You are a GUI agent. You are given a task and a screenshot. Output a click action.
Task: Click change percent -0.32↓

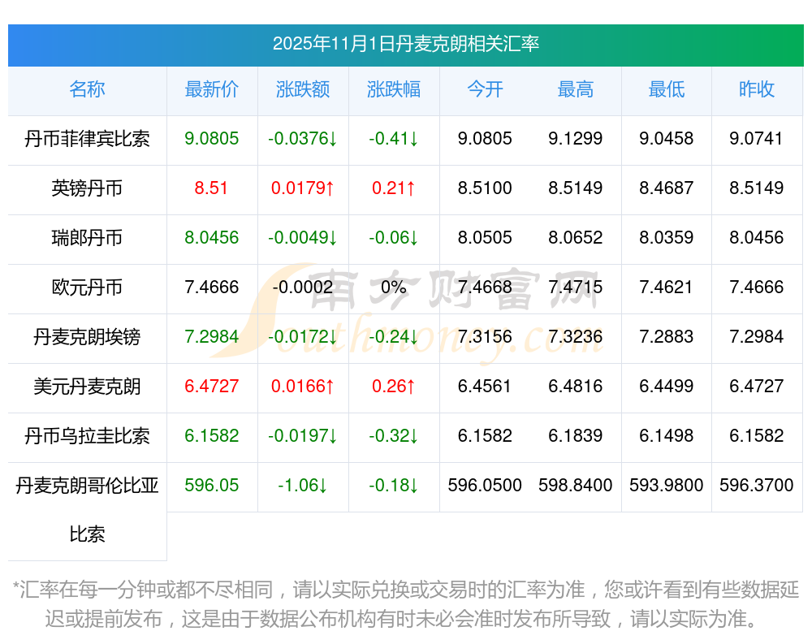tap(394, 435)
